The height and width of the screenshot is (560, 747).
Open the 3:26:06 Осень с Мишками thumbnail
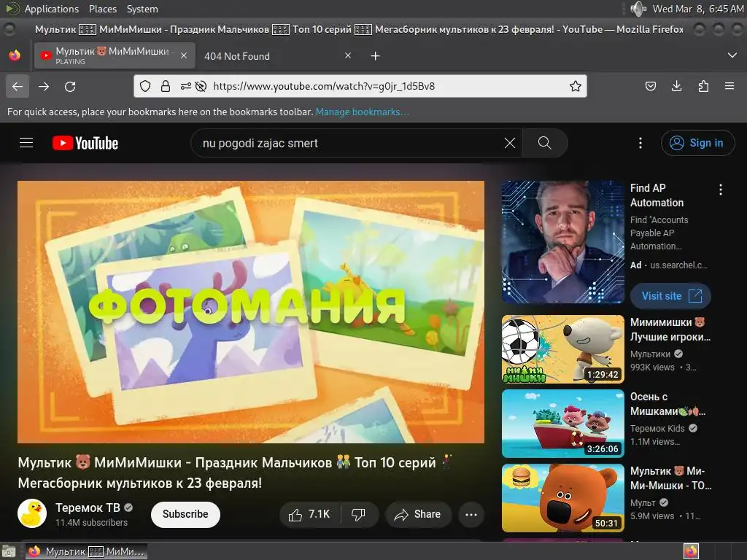coord(562,424)
